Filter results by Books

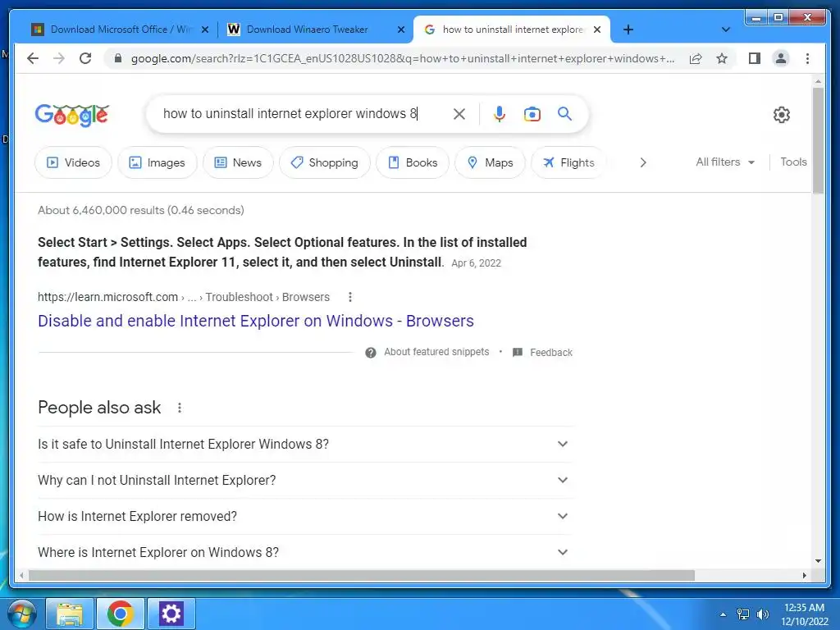point(413,162)
